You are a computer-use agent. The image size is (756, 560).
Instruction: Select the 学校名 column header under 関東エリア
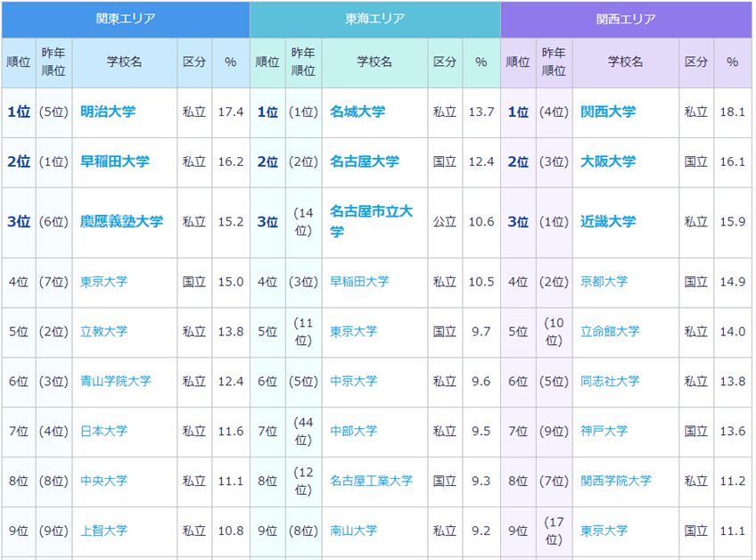coord(125,62)
